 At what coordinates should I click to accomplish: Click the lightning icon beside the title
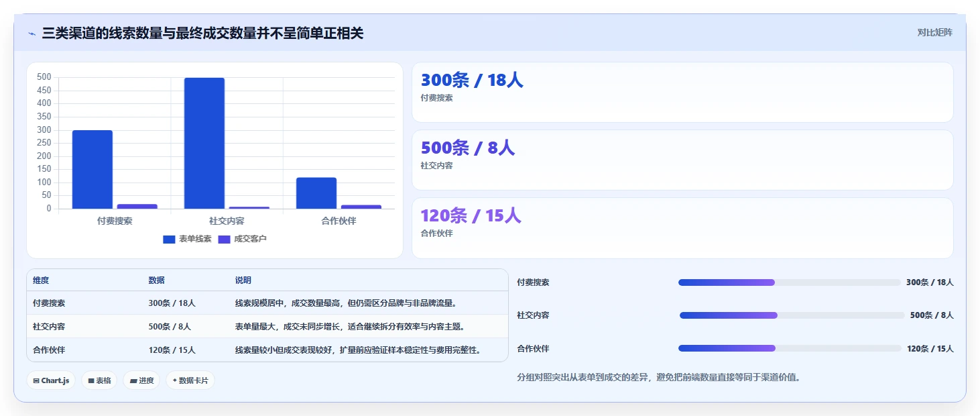pyautogui.click(x=32, y=33)
